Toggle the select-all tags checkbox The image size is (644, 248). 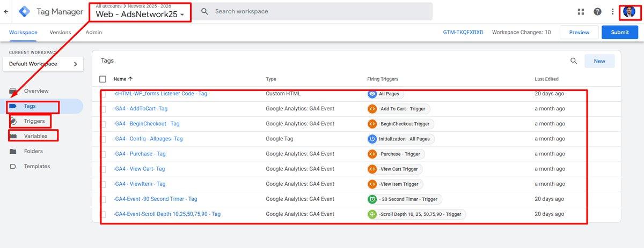pyautogui.click(x=103, y=79)
